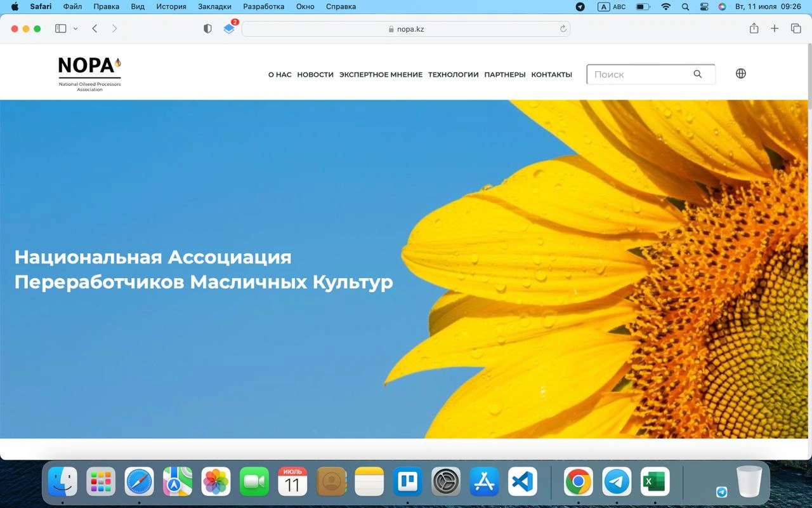This screenshot has height=508, width=812.
Task: Open Launchpad from the Dock
Action: point(101,481)
